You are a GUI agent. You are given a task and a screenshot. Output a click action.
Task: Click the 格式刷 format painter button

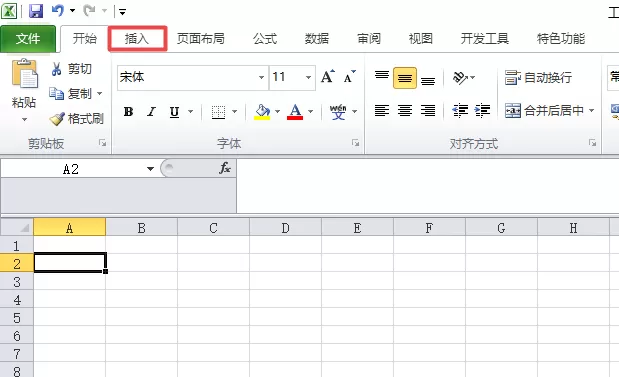click(x=77, y=118)
